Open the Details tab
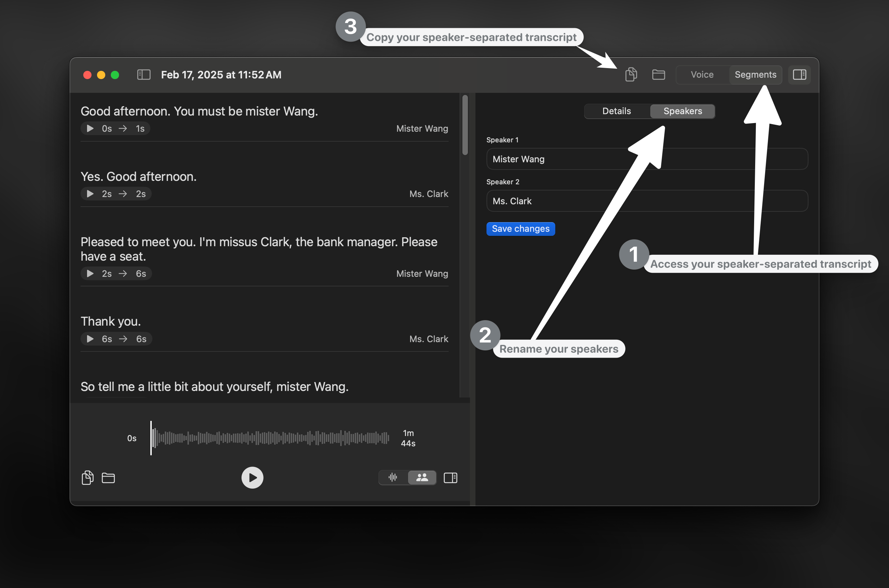Screen dimensions: 889x588 [616, 111]
